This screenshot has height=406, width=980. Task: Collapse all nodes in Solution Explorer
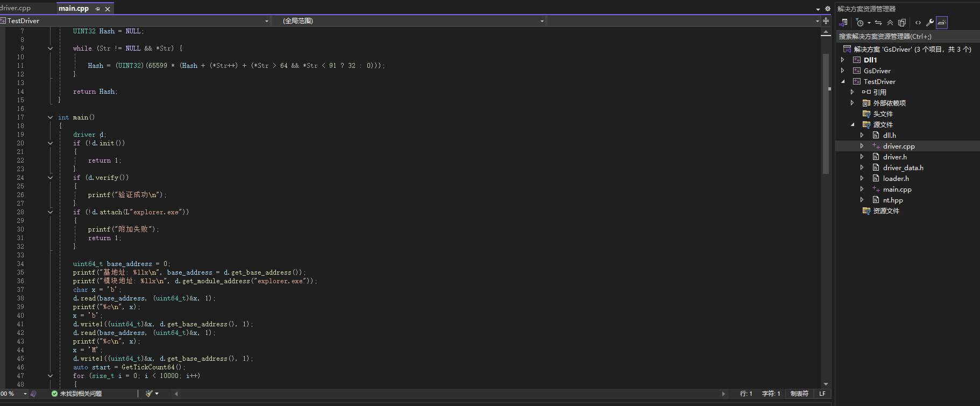890,23
